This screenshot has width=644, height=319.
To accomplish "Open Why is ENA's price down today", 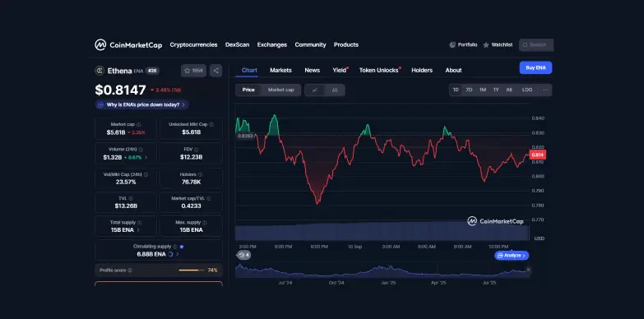I will (142, 104).
